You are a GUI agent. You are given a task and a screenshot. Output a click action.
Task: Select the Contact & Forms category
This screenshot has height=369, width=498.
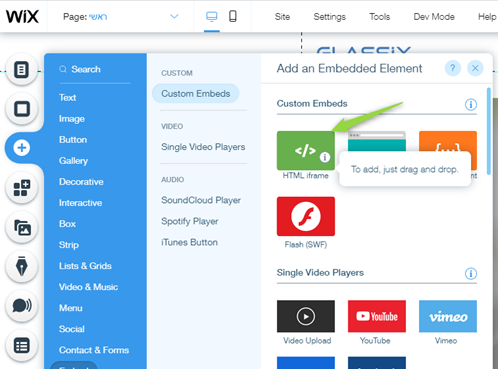click(94, 350)
